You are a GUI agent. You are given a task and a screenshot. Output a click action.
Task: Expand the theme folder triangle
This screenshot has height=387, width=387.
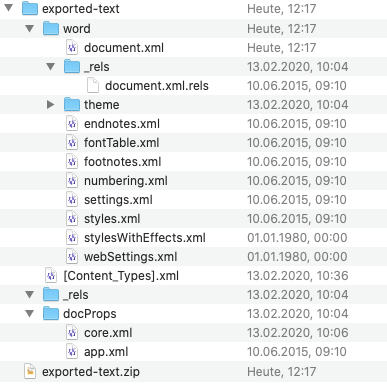(x=51, y=105)
